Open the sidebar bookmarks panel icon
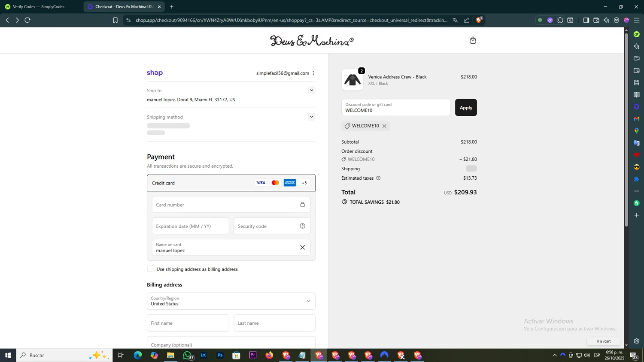This screenshot has width=644, height=362. (x=637, y=82)
